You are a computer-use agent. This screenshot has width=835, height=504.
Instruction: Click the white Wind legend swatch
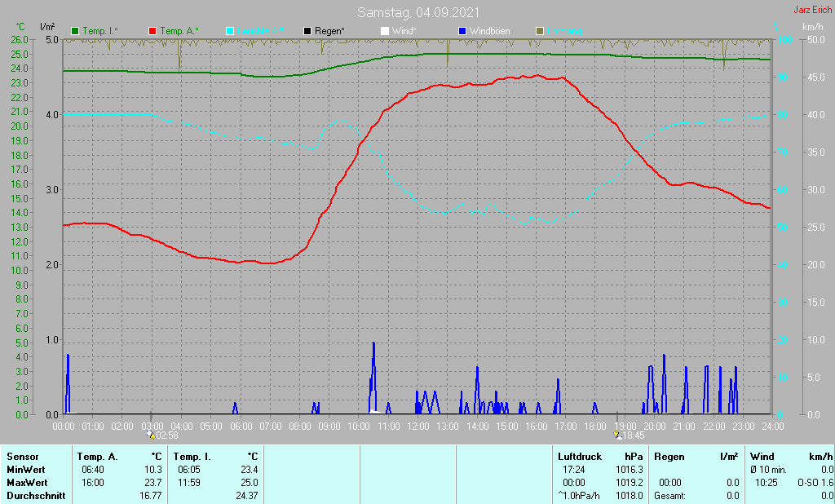pyautogui.click(x=385, y=32)
